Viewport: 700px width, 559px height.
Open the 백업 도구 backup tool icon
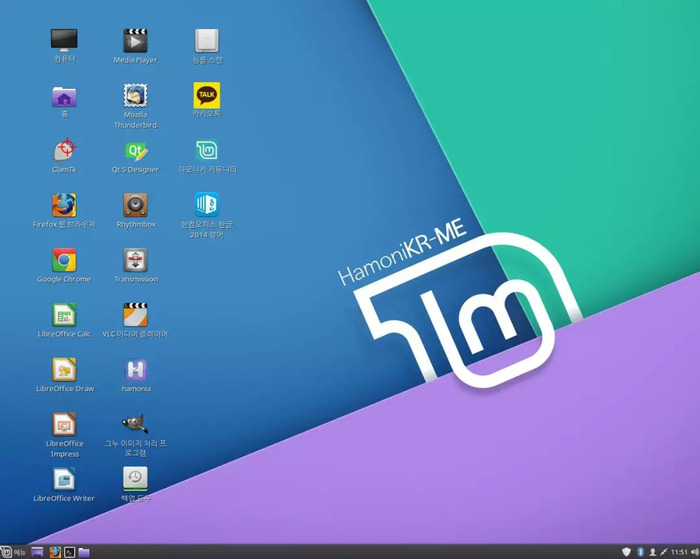pyautogui.click(x=135, y=479)
